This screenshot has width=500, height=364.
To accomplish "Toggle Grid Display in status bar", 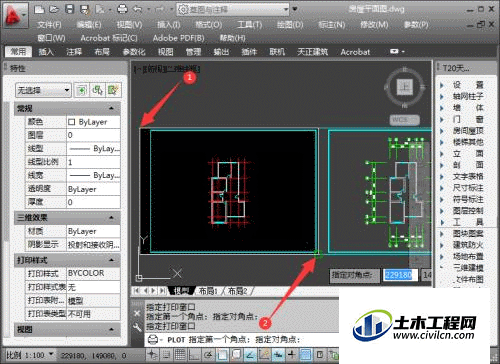I will click(180, 355).
